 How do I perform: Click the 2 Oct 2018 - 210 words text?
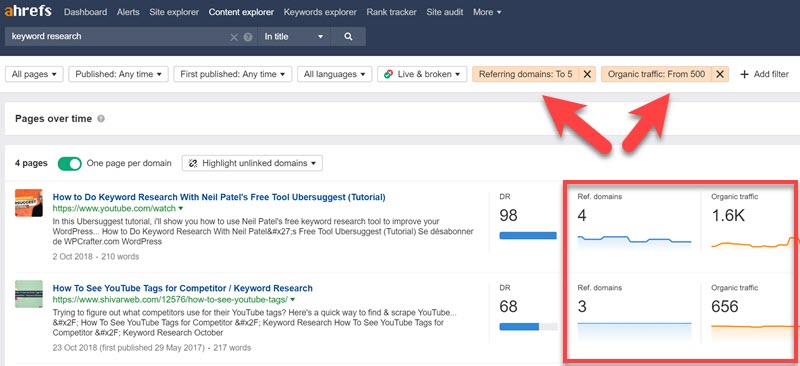[95, 256]
